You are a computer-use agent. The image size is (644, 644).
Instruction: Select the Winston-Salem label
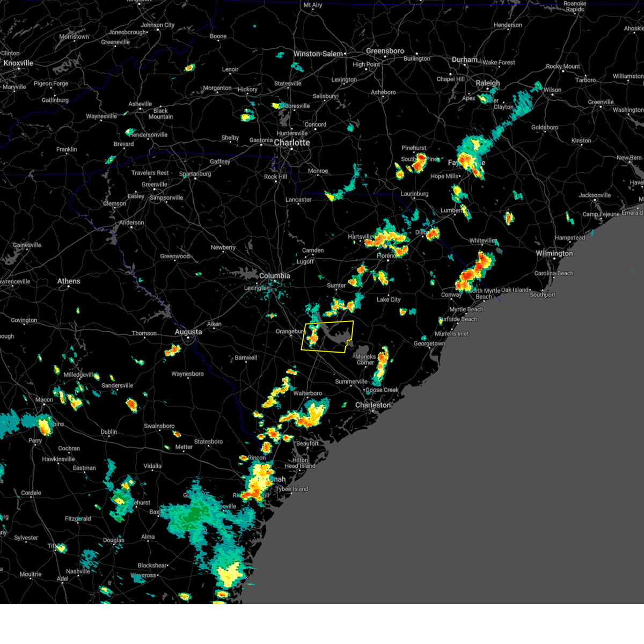pos(318,54)
